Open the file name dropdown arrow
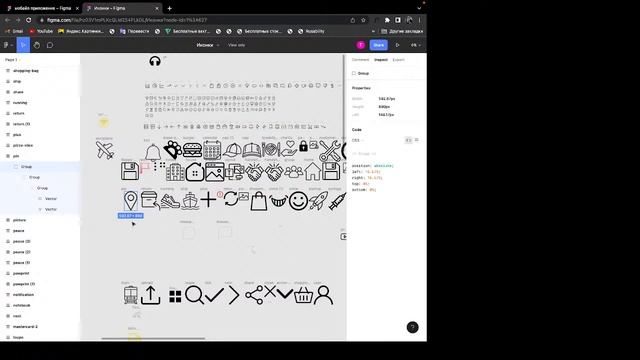Viewport: 640px width, 360px height. (x=218, y=45)
